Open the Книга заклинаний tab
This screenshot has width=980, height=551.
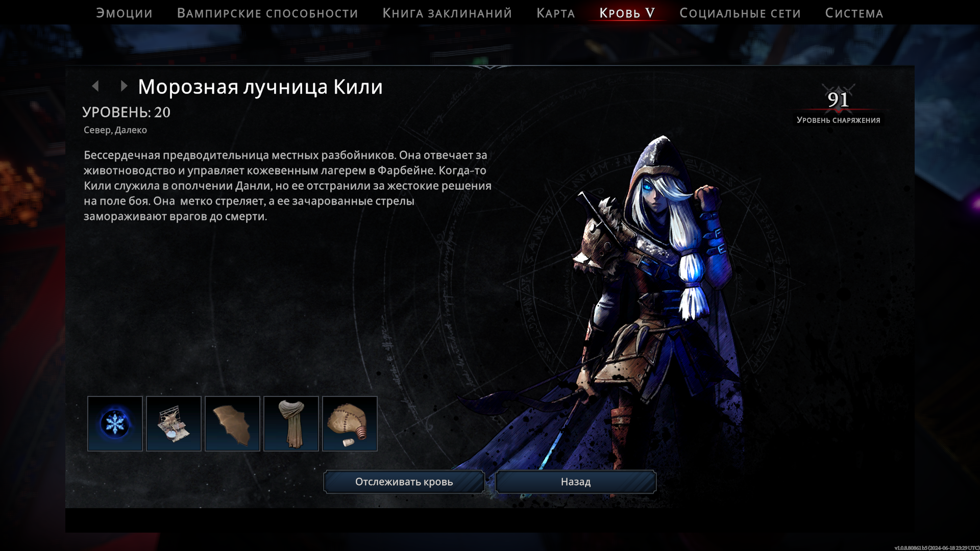(x=447, y=13)
